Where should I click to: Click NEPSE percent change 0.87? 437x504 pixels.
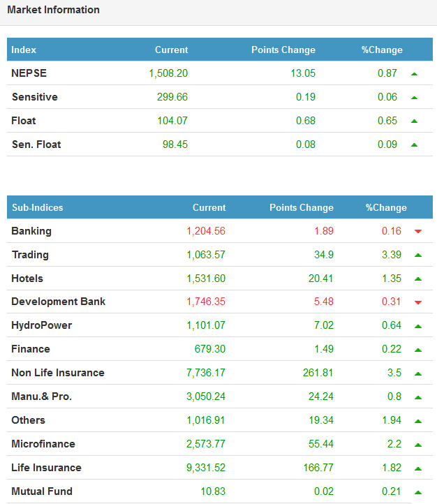click(387, 73)
